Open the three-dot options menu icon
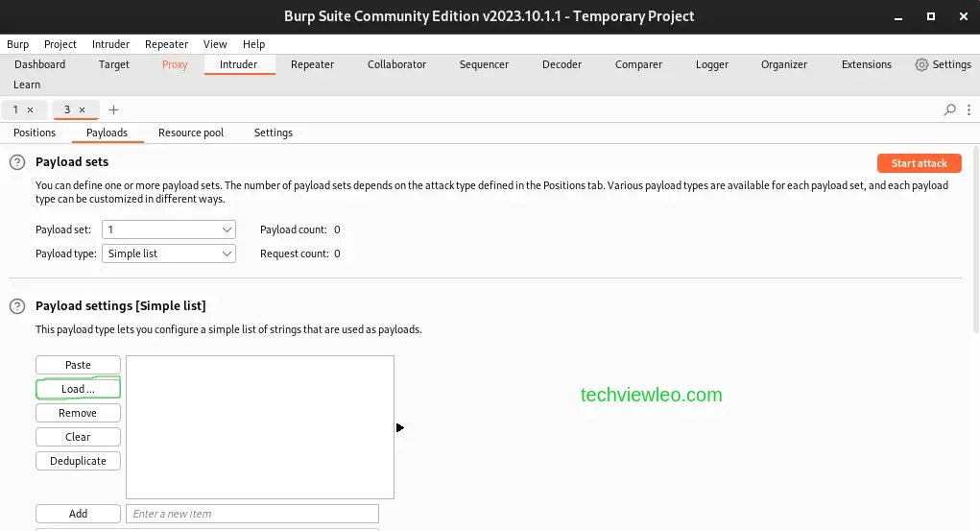Image resolution: width=980 pixels, height=531 pixels. [x=968, y=109]
